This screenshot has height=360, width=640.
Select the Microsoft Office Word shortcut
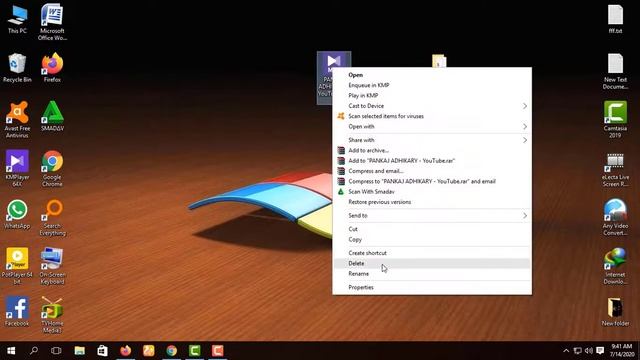52,22
